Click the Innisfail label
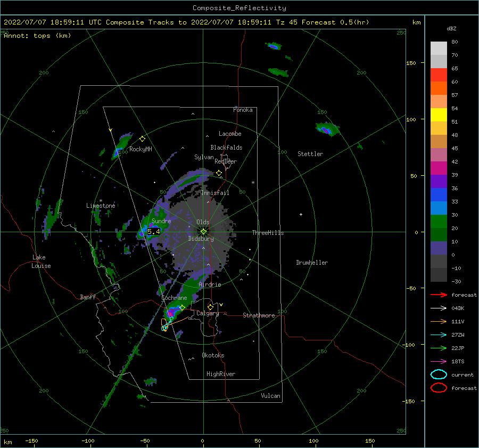 [x=215, y=193]
